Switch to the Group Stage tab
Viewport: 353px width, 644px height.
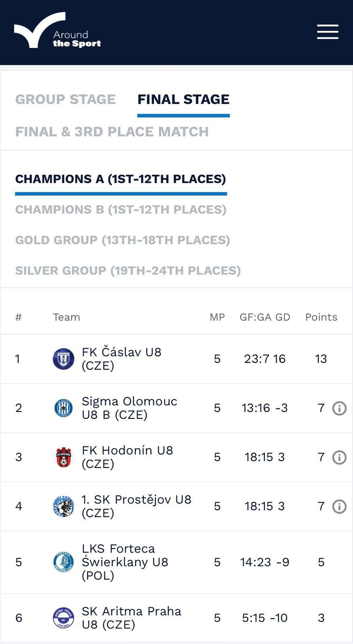[65, 99]
